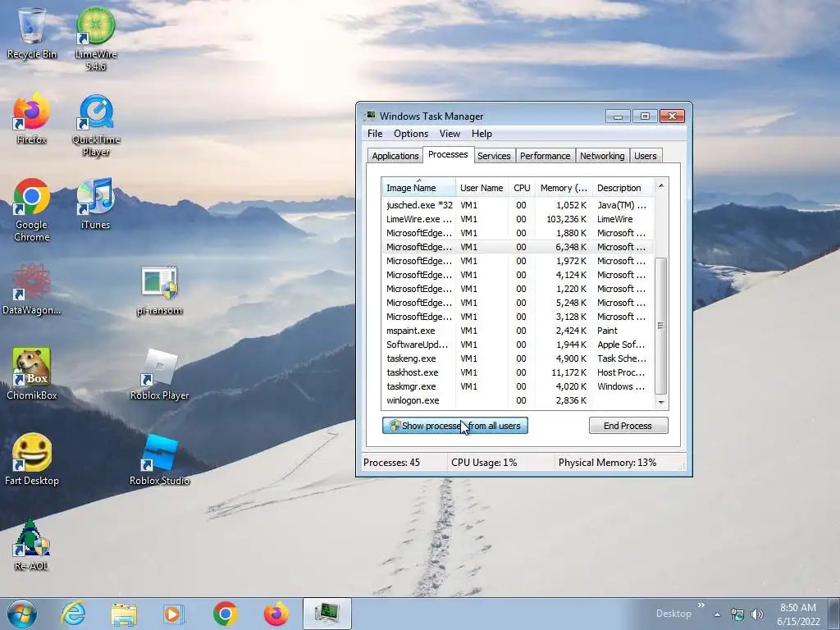
Task: Sort by Image Name column header
Action: tap(418, 188)
